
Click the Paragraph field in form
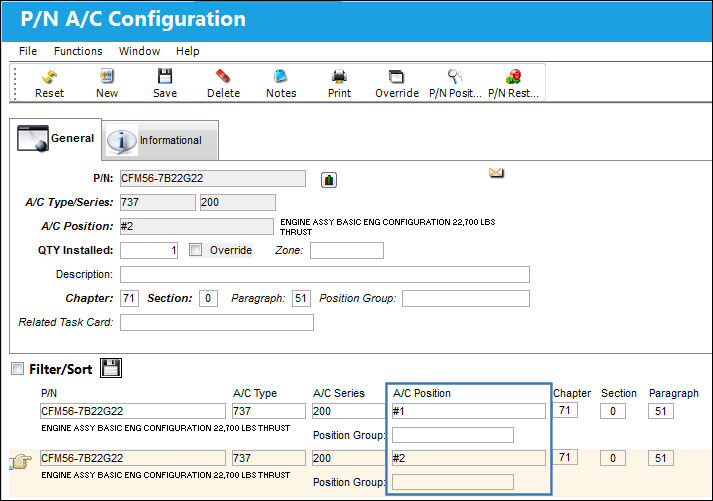[301, 298]
